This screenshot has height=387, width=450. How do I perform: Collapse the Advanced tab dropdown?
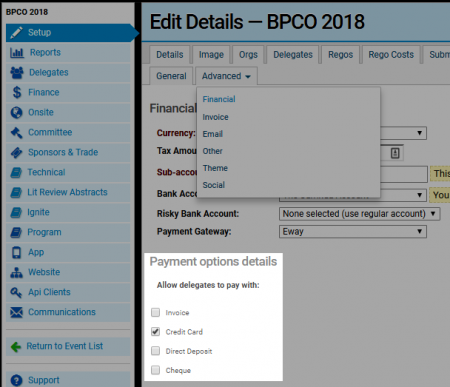coord(226,76)
